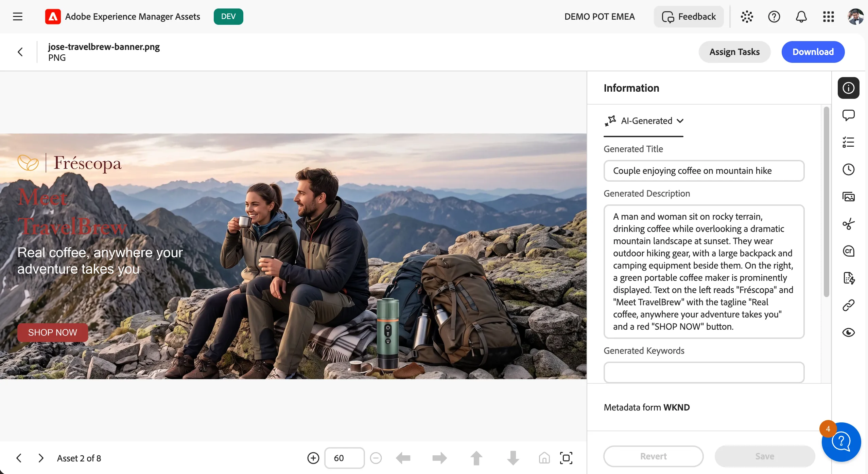Open the Versions history clock icon

(x=848, y=169)
